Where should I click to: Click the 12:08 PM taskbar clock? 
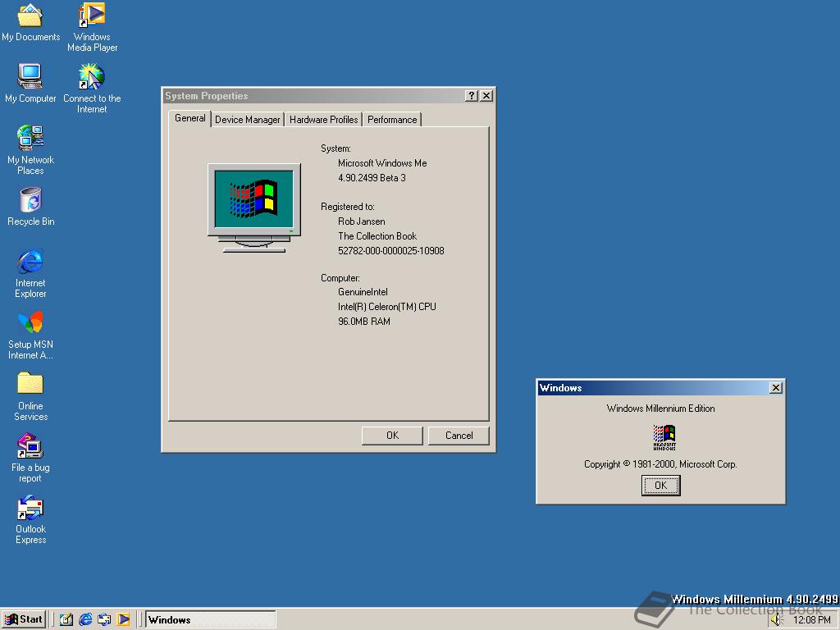pyautogui.click(x=811, y=620)
